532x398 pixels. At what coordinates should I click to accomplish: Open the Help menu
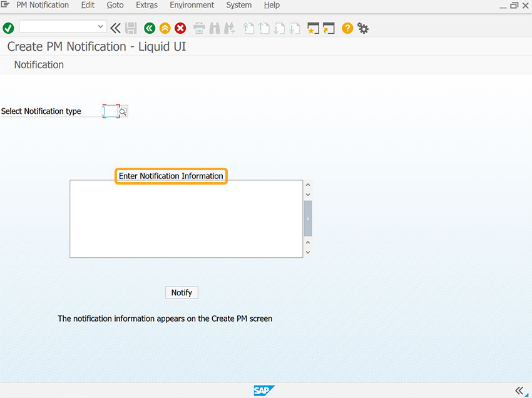(272, 5)
